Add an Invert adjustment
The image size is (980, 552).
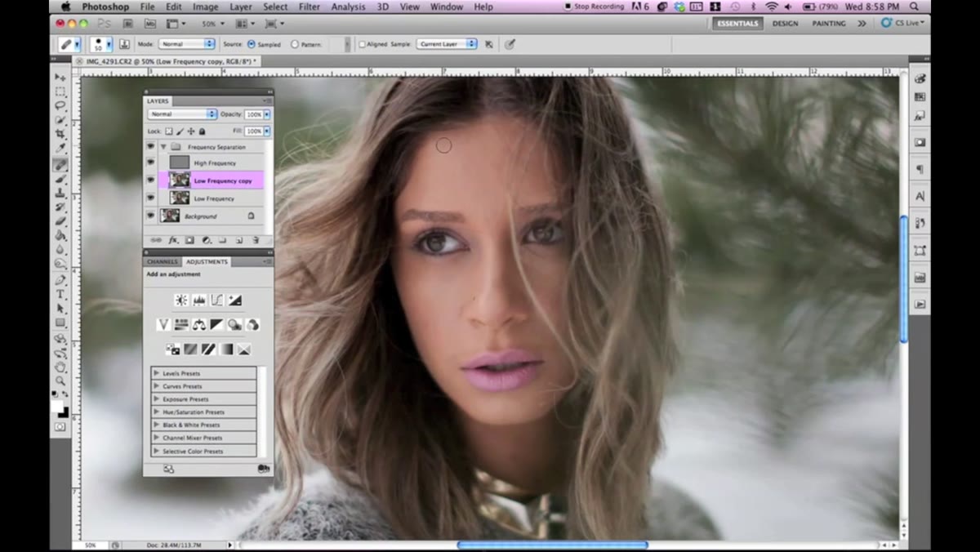click(x=172, y=349)
